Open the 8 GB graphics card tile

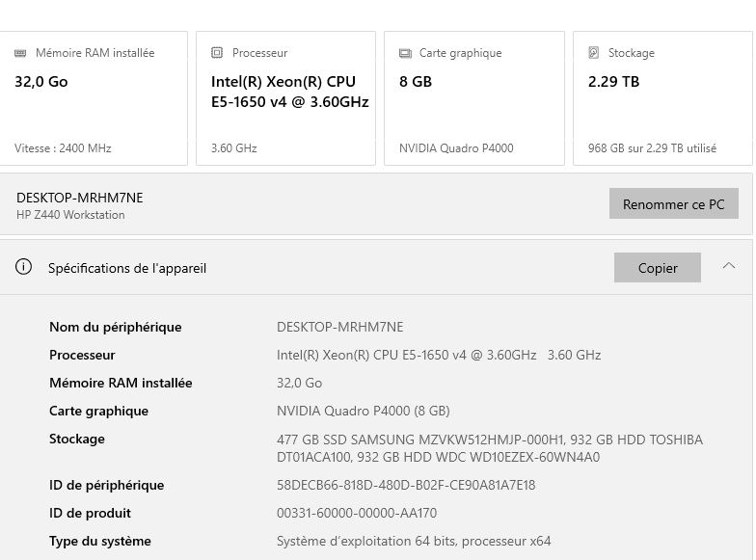(473, 98)
